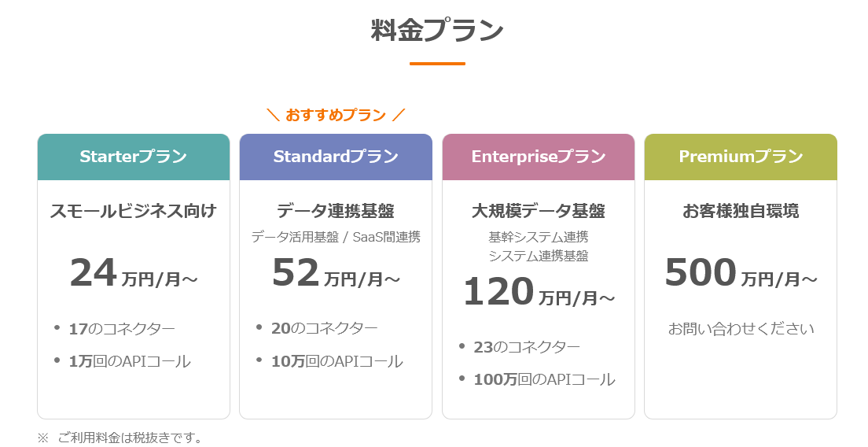Select the Premiumプラン header
Screen dimensions: 868x447
[741, 157]
